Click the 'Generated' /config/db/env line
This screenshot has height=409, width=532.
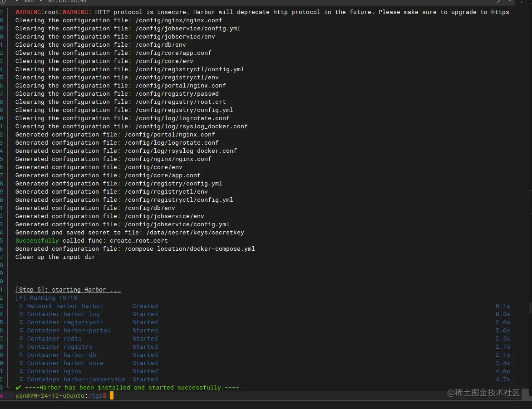click(95, 208)
